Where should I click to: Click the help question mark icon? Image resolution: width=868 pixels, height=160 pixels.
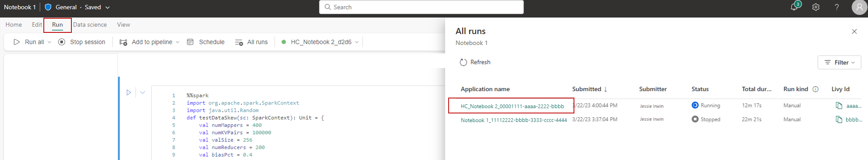click(x=837, y=7)
